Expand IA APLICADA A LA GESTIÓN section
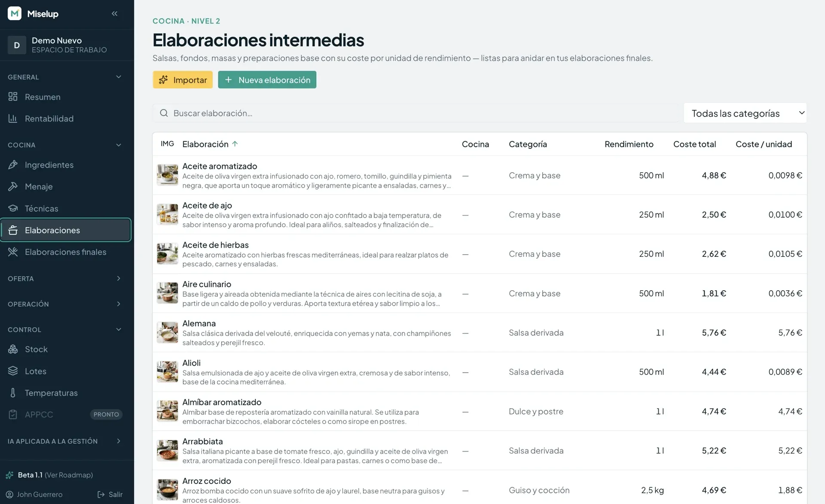 pos(119,441)
